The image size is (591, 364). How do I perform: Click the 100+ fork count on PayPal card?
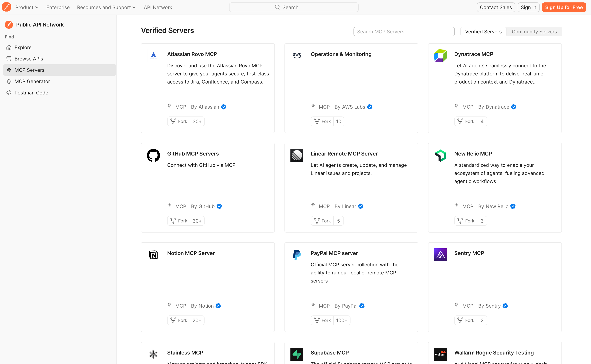coord(342,320)
